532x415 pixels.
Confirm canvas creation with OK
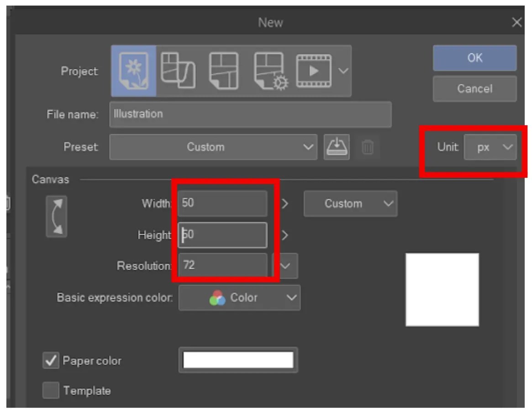474,58
